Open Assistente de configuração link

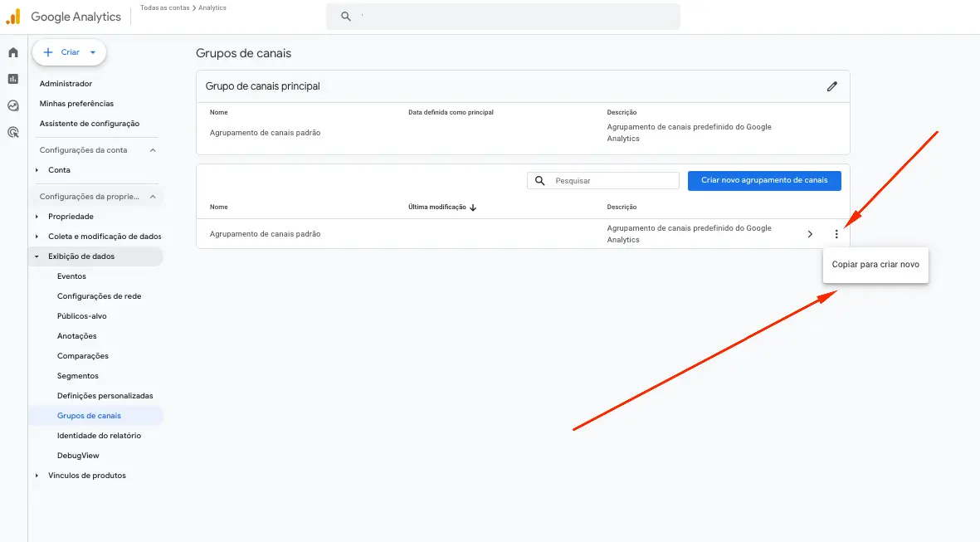click(89, 123)
